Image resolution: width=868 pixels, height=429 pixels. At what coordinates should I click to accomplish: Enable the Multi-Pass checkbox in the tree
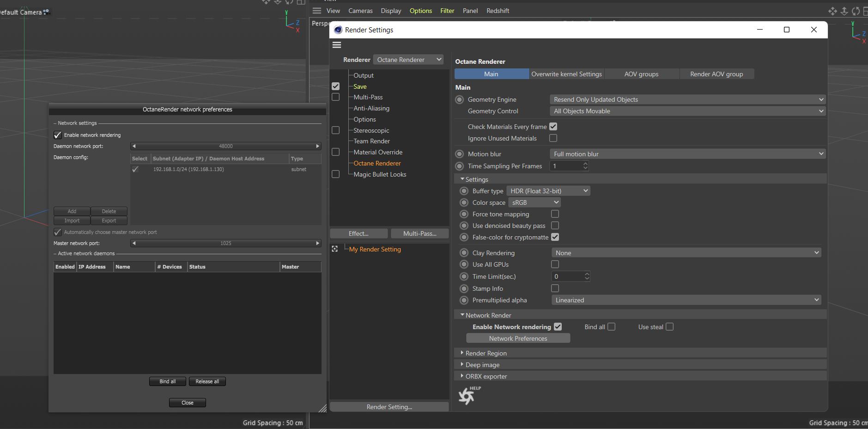click(336, 97)
